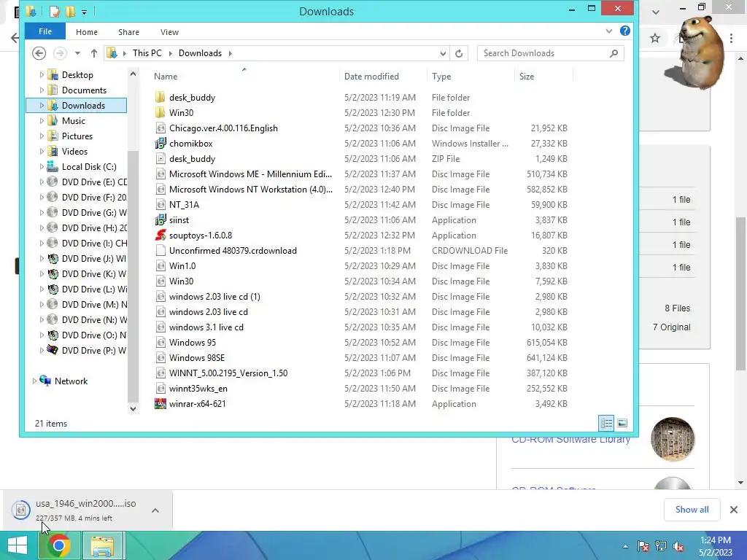
Task: Select the Windows 98SE disc image icon
Action: [160, 358]
